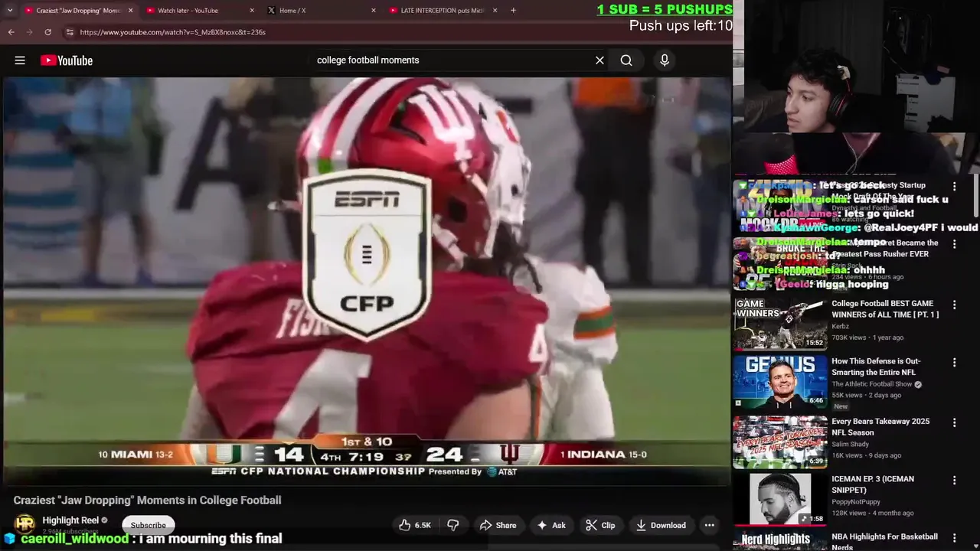Subscribe to the Highlight Reel channel

(x=149, y=525)
